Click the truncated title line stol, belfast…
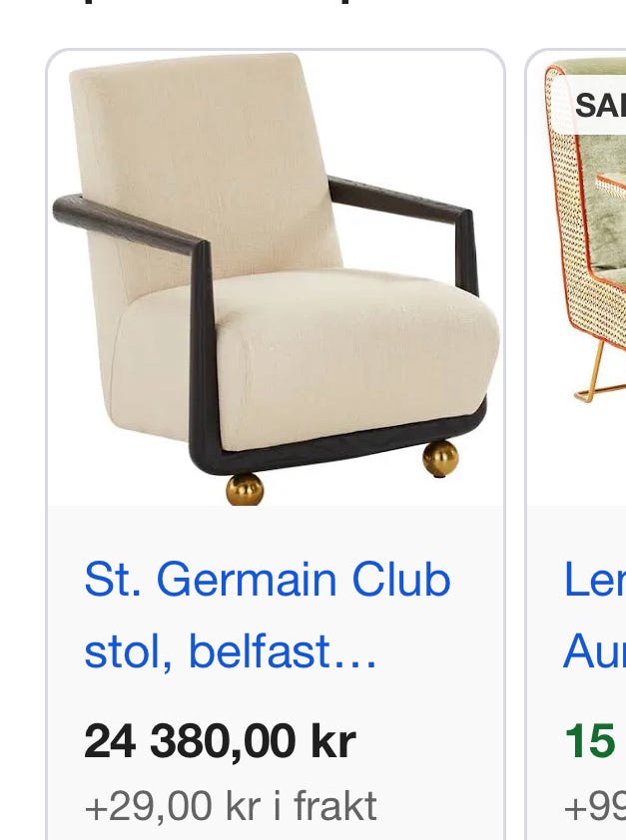Image resolution: width=626 pixels, height=840 pixels. point(231,651)
